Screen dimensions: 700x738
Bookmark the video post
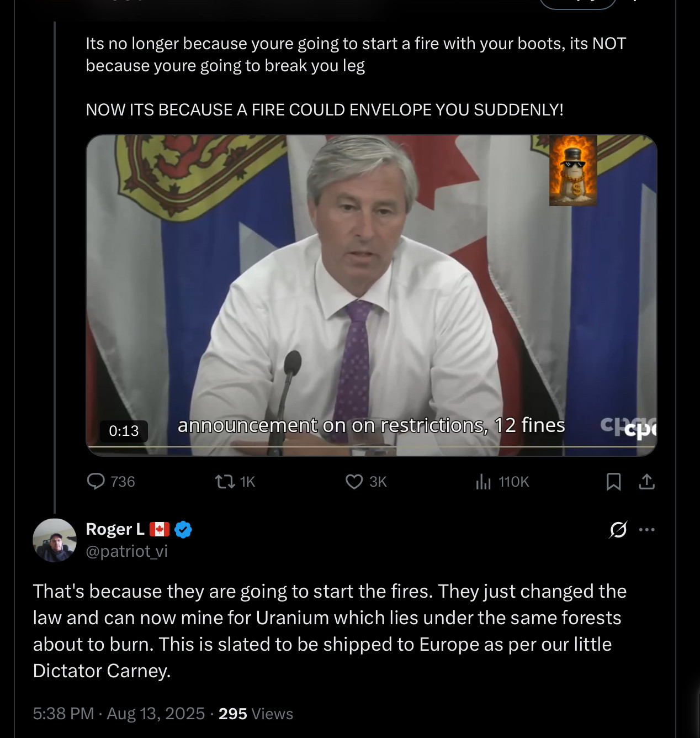point(613,482)
